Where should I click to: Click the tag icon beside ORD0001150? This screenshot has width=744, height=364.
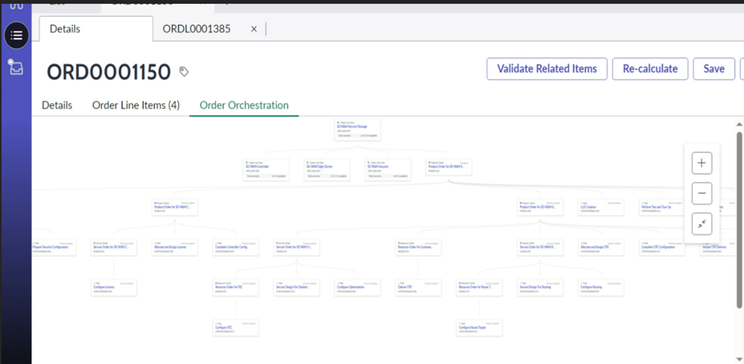pyautogui.click(x=184, y=72)
